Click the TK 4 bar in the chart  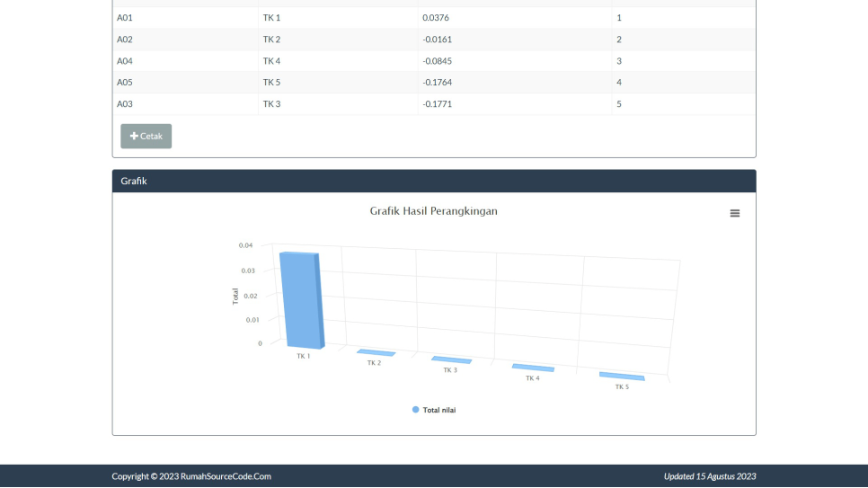click(x=533, y=368)
